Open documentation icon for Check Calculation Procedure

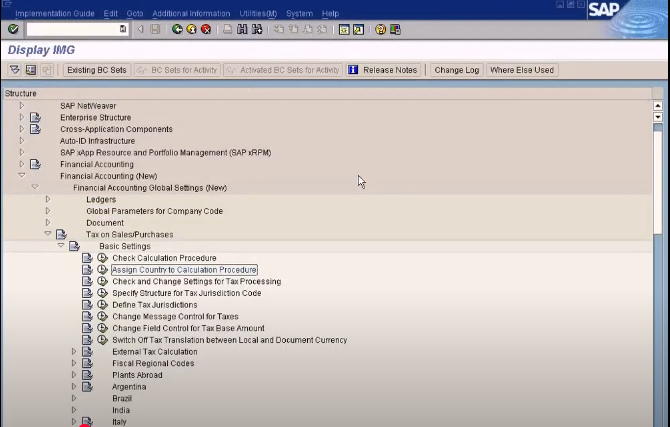point(87,258)
